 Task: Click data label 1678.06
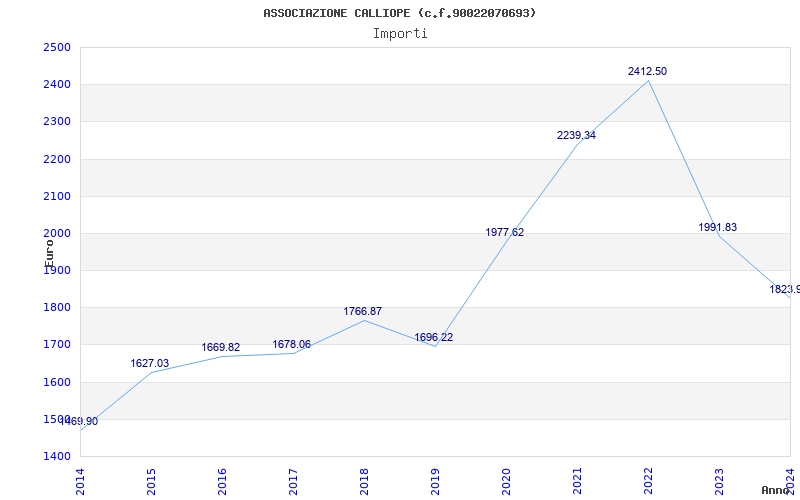(291, 344)
